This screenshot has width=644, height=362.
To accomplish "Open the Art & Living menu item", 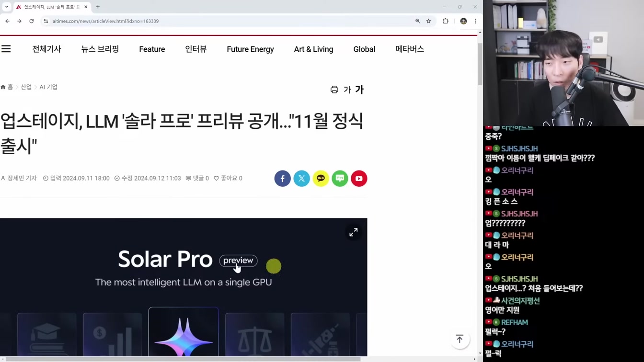I will click(x=313, y=49).
